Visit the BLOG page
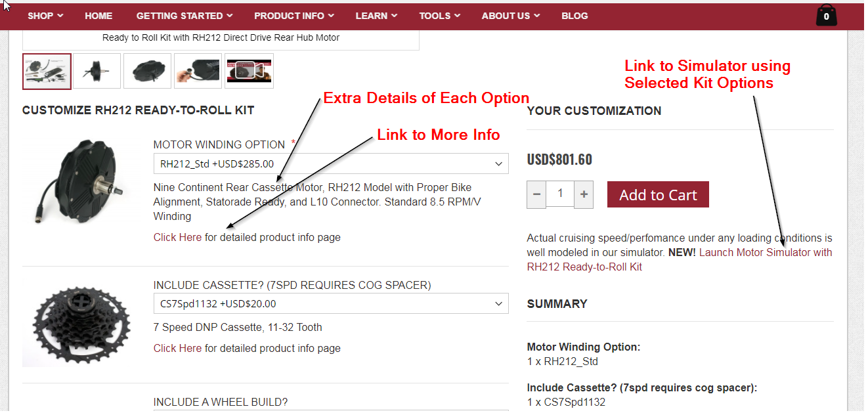This screenshot has height=413, width=868. point(575,16)
